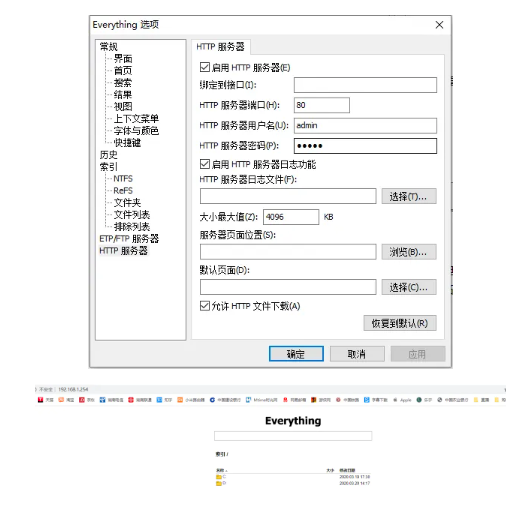Toggle the 启用 HTTP 服务器日志功能 checkbox

(205, 164)
